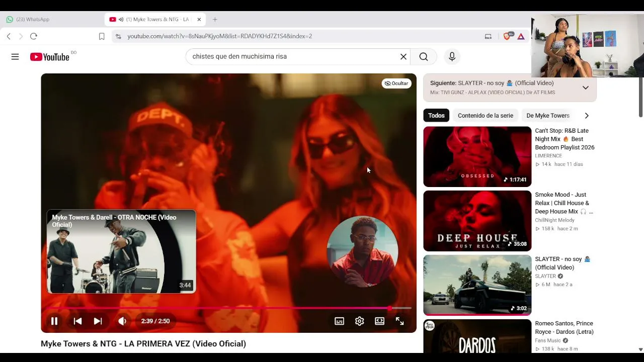644x362 pixels.
Task: Select the Myke Towers & NTG YouTube tab
Action: pos(154,20)
